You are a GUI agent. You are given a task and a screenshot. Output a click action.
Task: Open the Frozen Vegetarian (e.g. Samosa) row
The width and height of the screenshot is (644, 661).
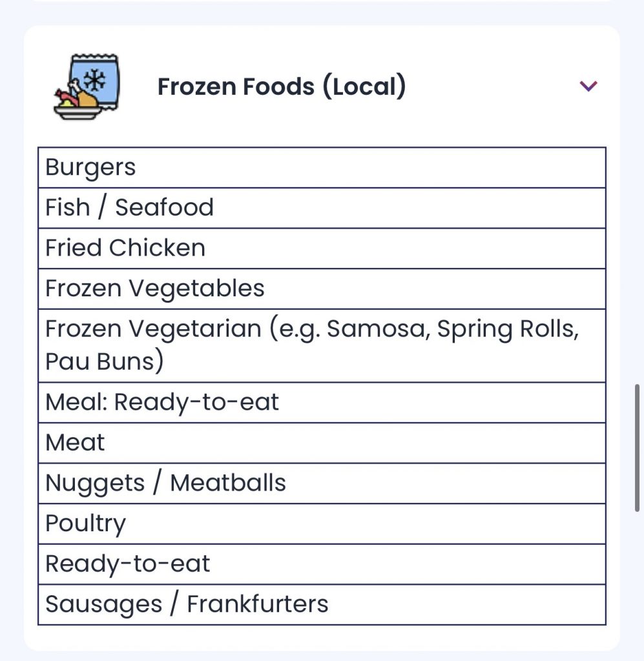point(322,329)
